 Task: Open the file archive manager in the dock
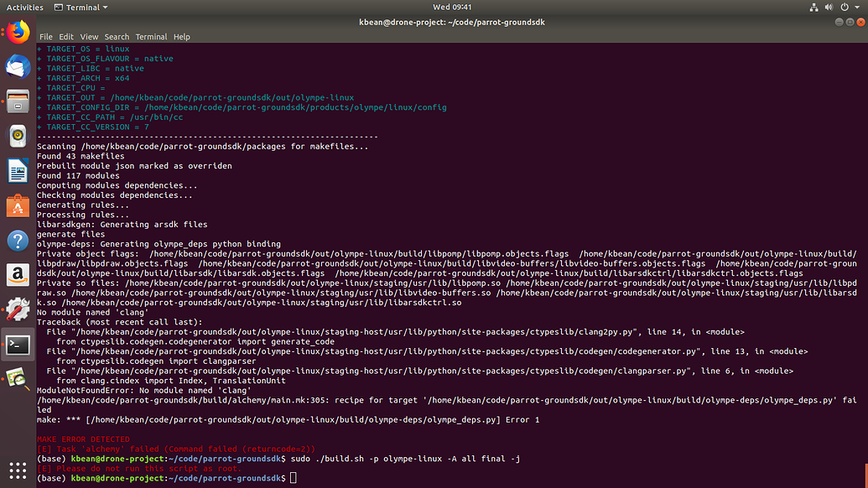click(x=18, y=101)
